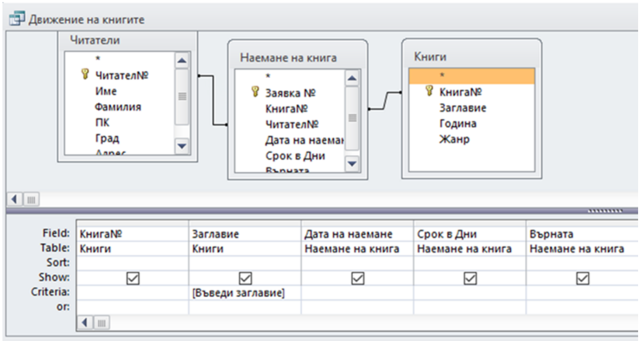This screenshot has height=341, width=644.
Task: Click the up arrow of Читатели field list scrollbar
Action: coord(182,61)
